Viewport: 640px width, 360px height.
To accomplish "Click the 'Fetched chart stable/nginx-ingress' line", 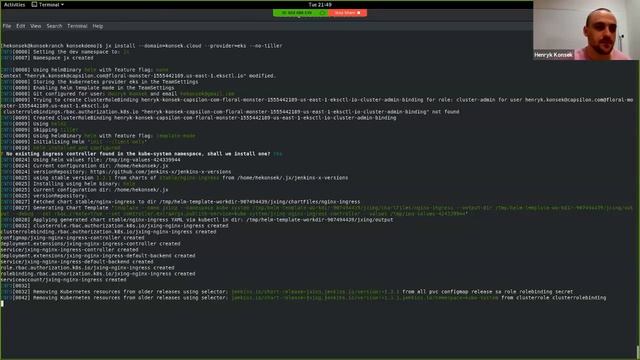I will tap(180, 202).
